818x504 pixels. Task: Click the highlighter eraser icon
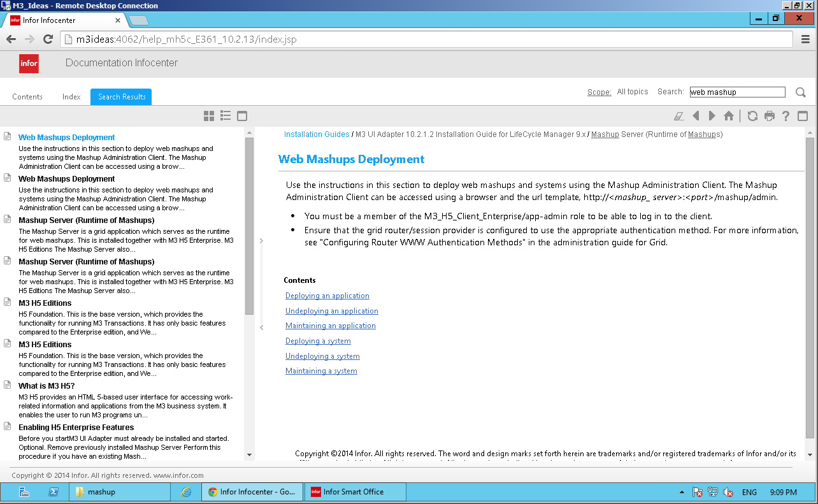tap(678, 116)
